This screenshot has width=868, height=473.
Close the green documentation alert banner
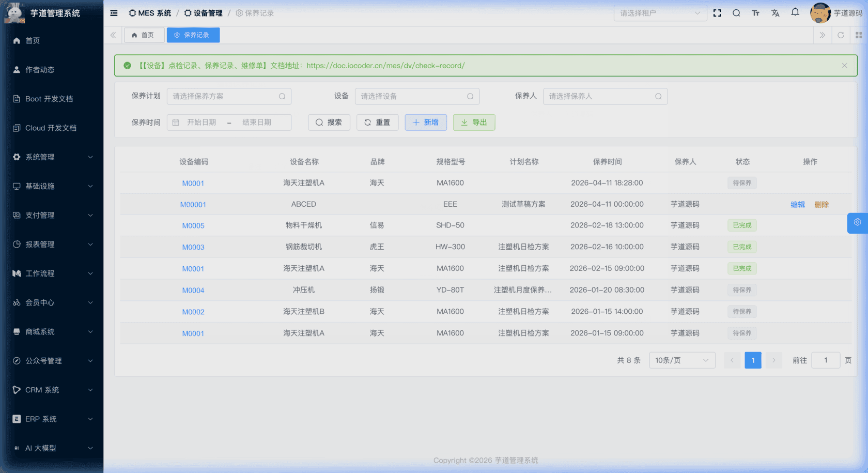[x=844, y=66]
